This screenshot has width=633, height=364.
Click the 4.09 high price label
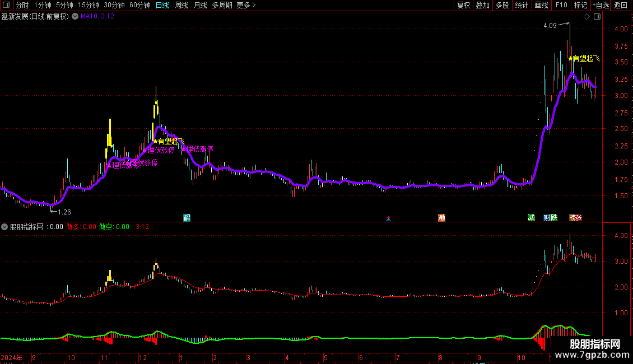(x=550, y=25)
